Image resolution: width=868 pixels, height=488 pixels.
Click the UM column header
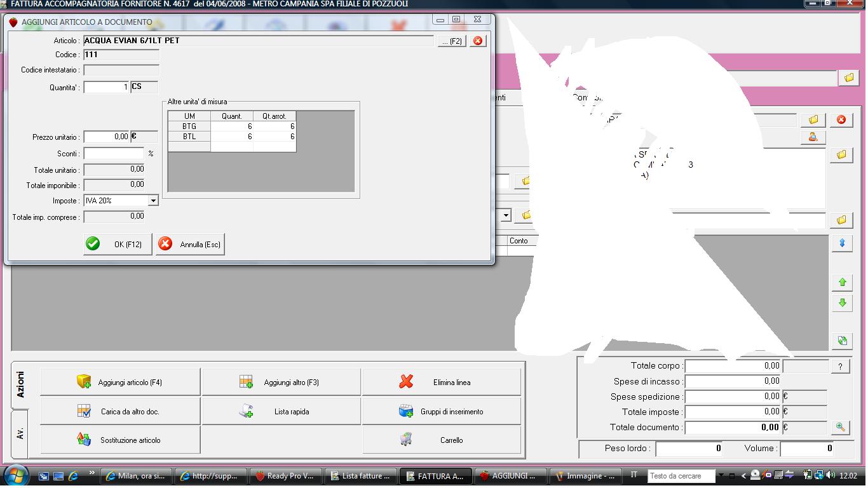click(x=189, y=116)
